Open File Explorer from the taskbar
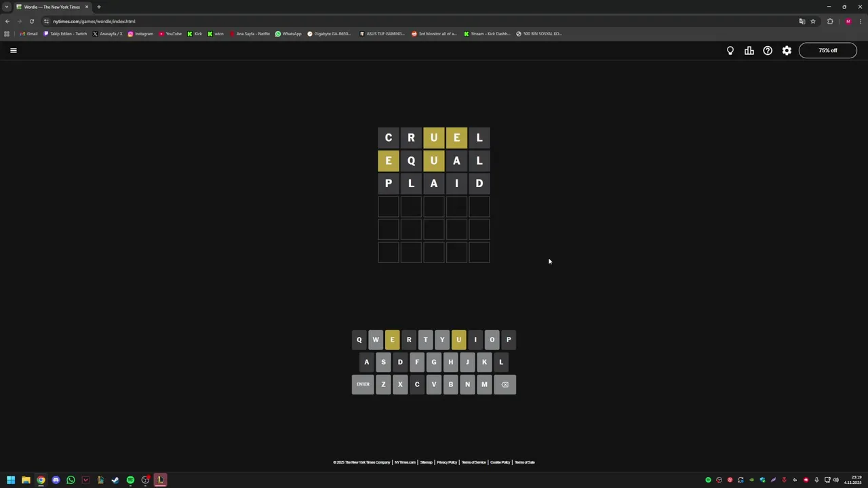This screenshot has height=488, width=868. pos(26,480)
